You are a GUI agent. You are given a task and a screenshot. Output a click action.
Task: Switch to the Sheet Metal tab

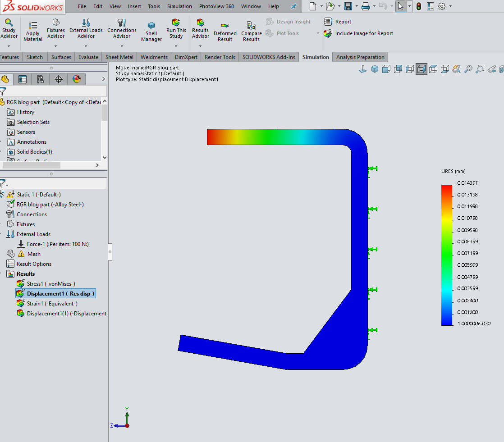click(x=119, y=57)
